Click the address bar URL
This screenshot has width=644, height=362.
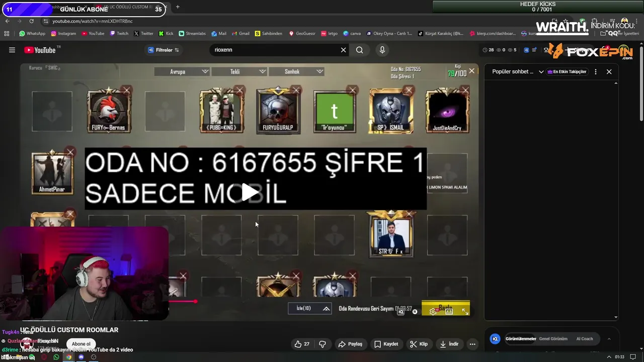93,21
